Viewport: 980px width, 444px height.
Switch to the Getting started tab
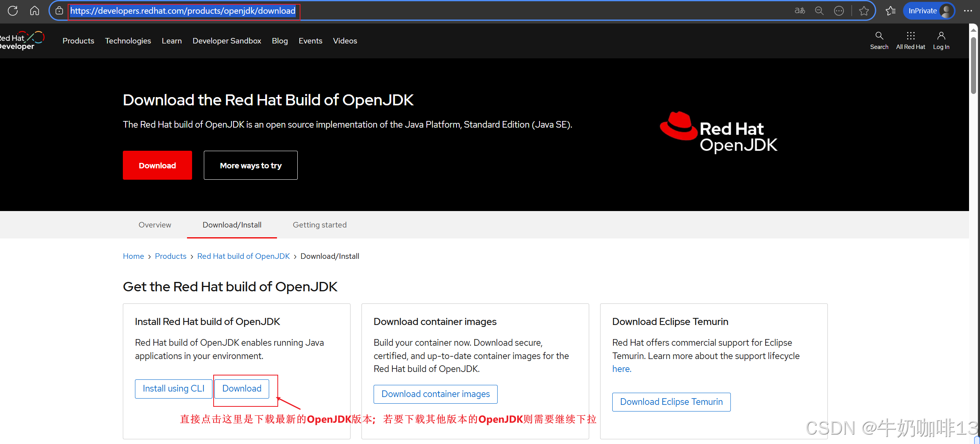coord(320,225)
